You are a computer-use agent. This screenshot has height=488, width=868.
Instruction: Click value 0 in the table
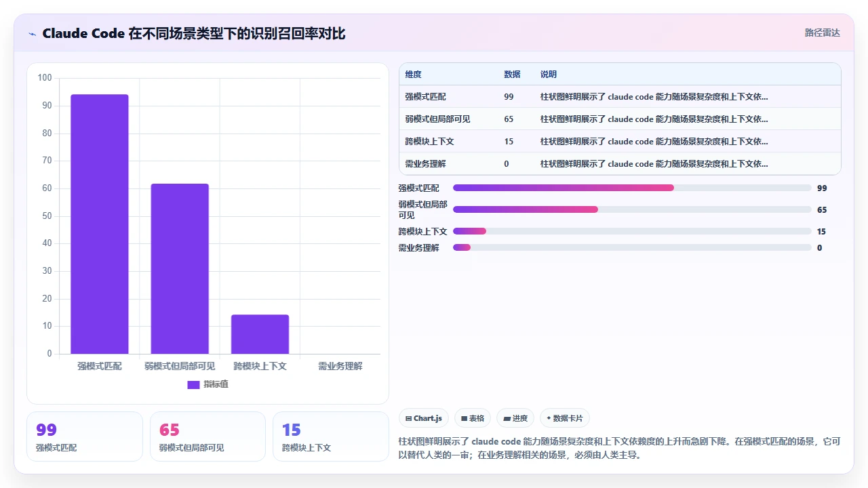pos(506,163)
